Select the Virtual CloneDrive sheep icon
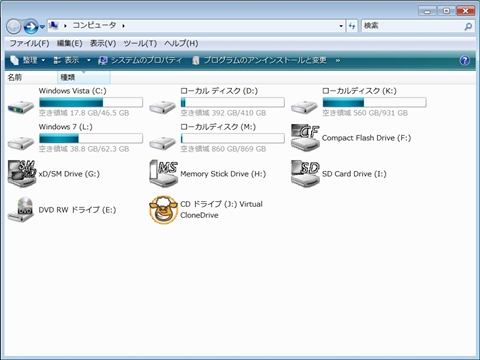This screenshot has width=480, height=360. pyautogui.click(x=163, y=210)
